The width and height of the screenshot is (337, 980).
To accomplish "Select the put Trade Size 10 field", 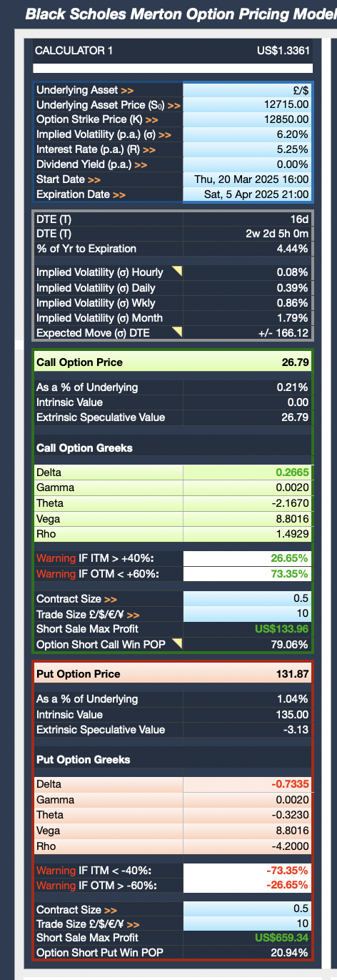I will pos(248,924).
